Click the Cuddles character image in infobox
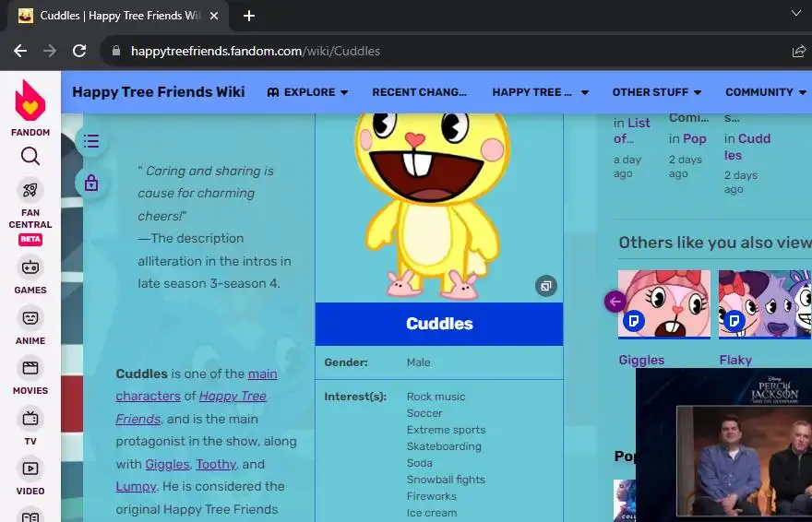This screenshot has height=522, width=812. point(434,206)
